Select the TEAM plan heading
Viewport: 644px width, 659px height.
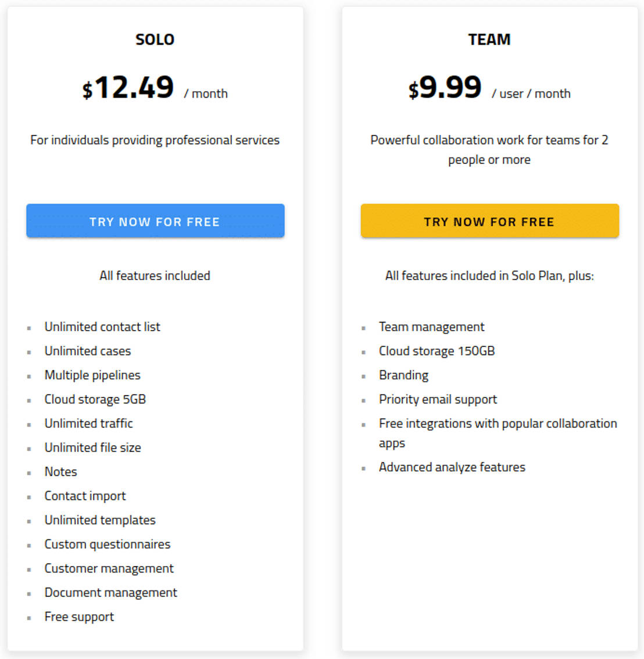click(x=489, y=40)
